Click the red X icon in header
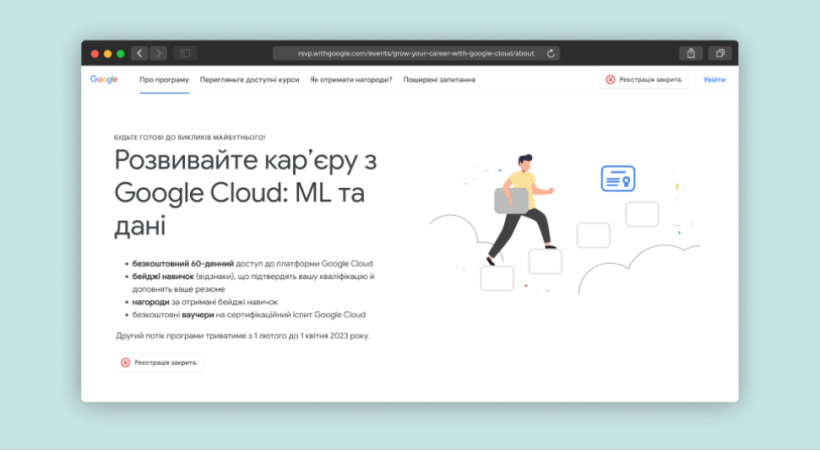This screenshot has width=820, height=451. coord(610,80)
